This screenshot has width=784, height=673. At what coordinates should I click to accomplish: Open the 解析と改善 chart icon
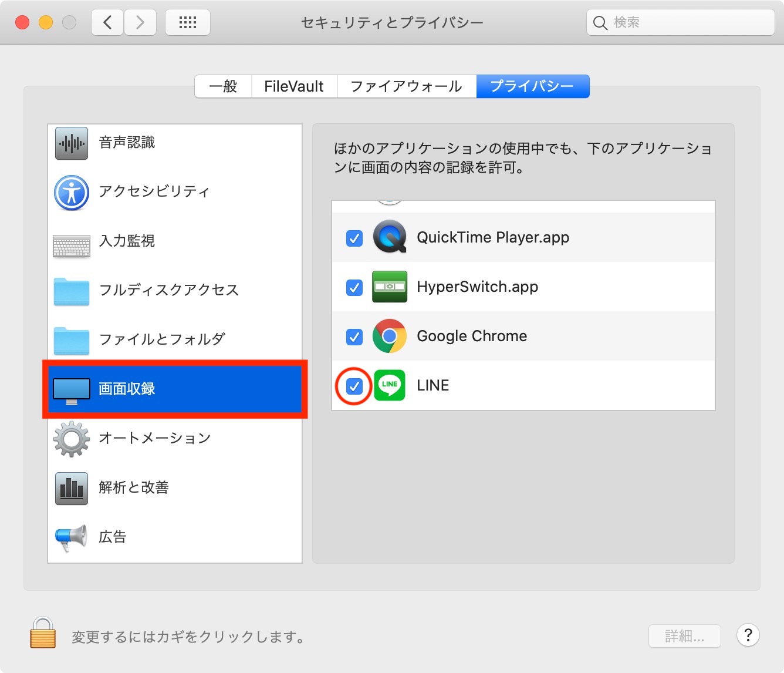(x=72, y=488)
